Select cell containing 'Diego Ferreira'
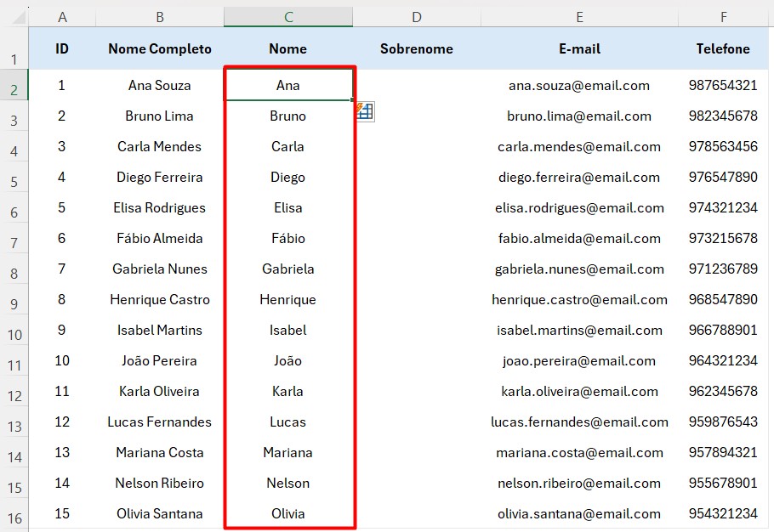 click(160, 177)
